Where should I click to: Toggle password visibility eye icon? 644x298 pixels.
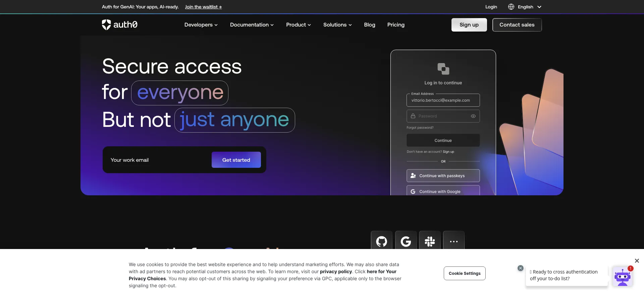tap(473, 116)
